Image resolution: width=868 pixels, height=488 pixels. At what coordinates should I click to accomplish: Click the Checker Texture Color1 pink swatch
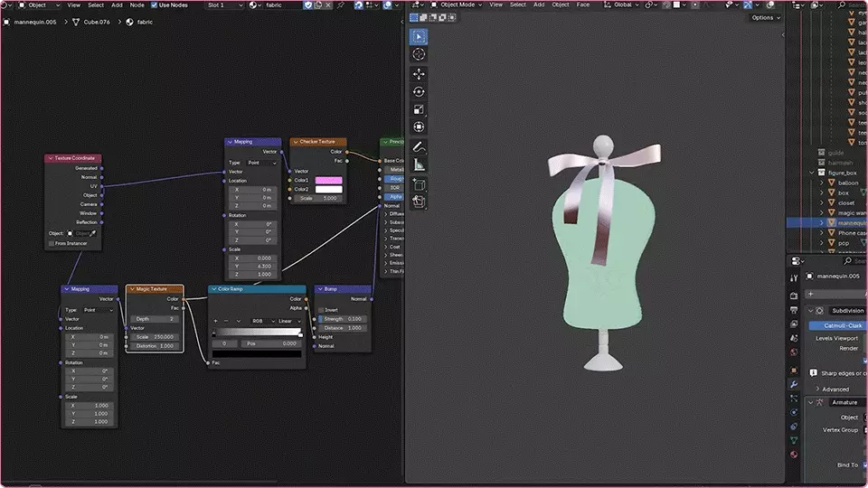328,181
